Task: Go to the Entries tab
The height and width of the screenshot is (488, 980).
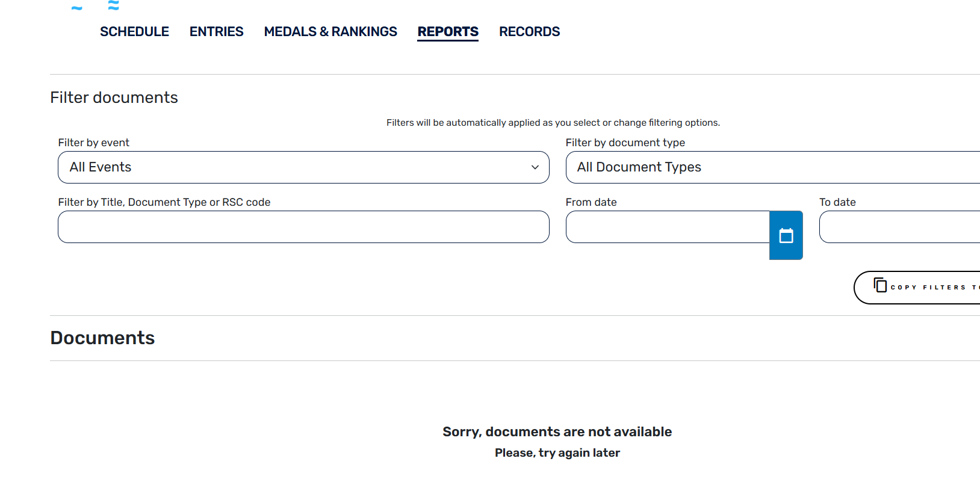Action: click(x=216, y=32)
